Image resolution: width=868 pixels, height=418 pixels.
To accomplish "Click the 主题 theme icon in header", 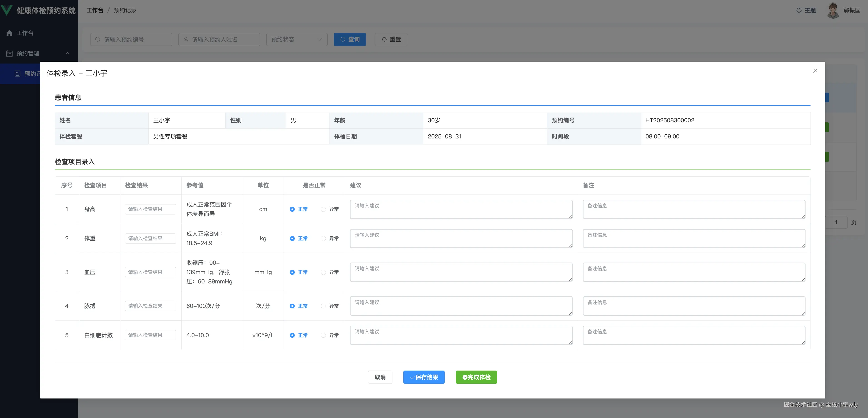I will (x=799, y=10).
